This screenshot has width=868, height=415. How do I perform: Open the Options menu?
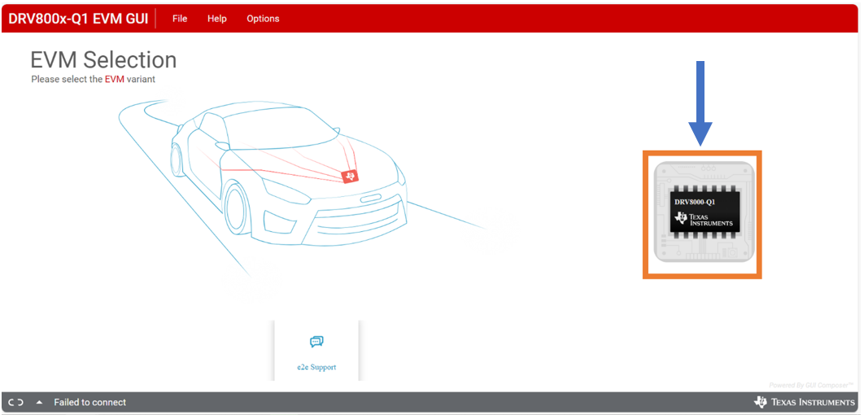(x=263, y=18)
